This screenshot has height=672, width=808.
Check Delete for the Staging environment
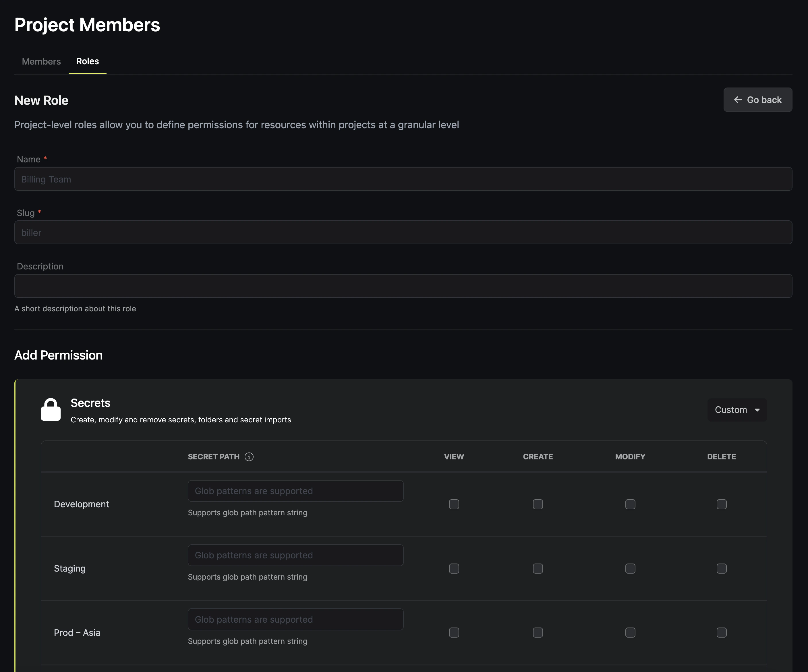click(721, 568)
